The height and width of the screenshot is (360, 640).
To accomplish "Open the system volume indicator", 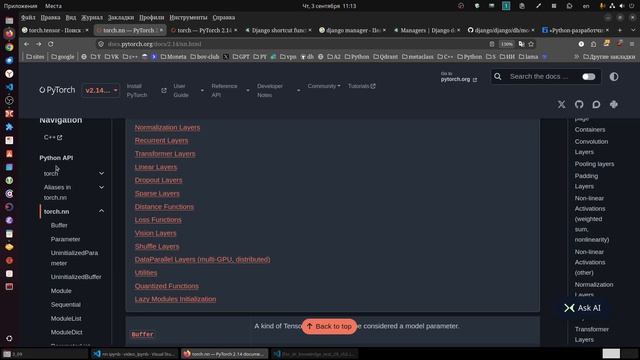I will (621, 6).
